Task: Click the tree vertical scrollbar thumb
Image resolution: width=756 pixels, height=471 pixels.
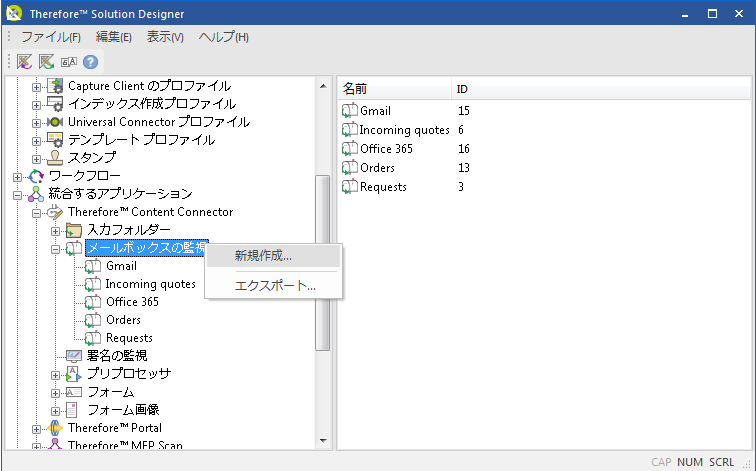Action: coord(323,263)
